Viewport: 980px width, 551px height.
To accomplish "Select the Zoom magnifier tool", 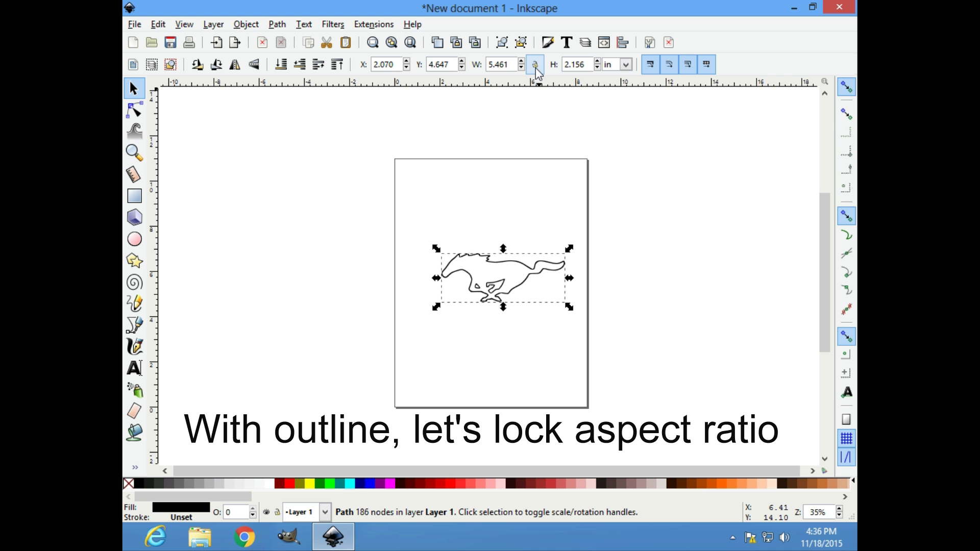I will point(134,153).
